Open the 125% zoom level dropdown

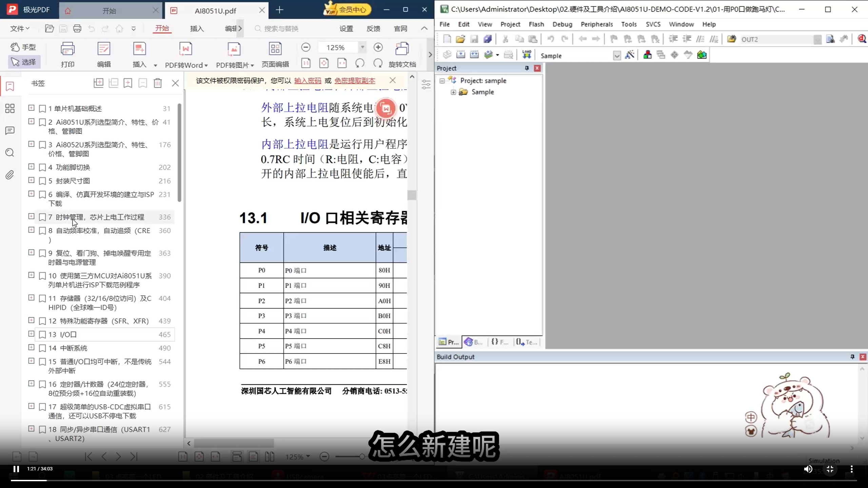[362, 47]
